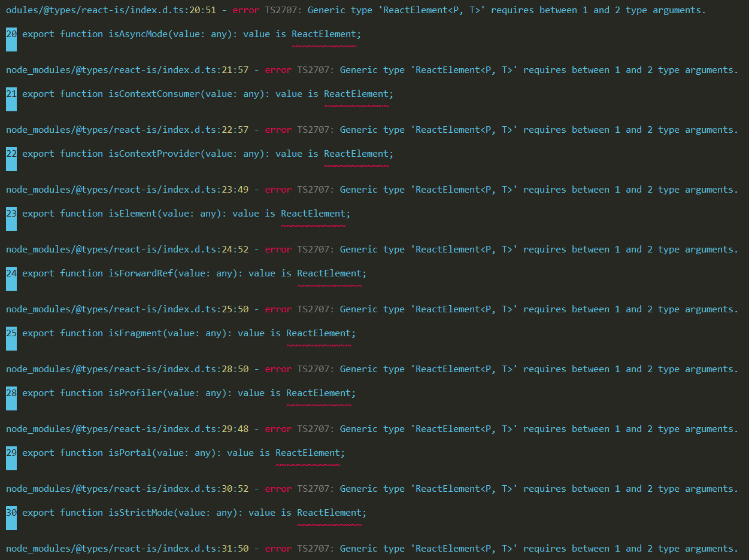This screenshot has height=560, width=749.
Task: Click the isContextProvider function name
Action: (154, 154)
